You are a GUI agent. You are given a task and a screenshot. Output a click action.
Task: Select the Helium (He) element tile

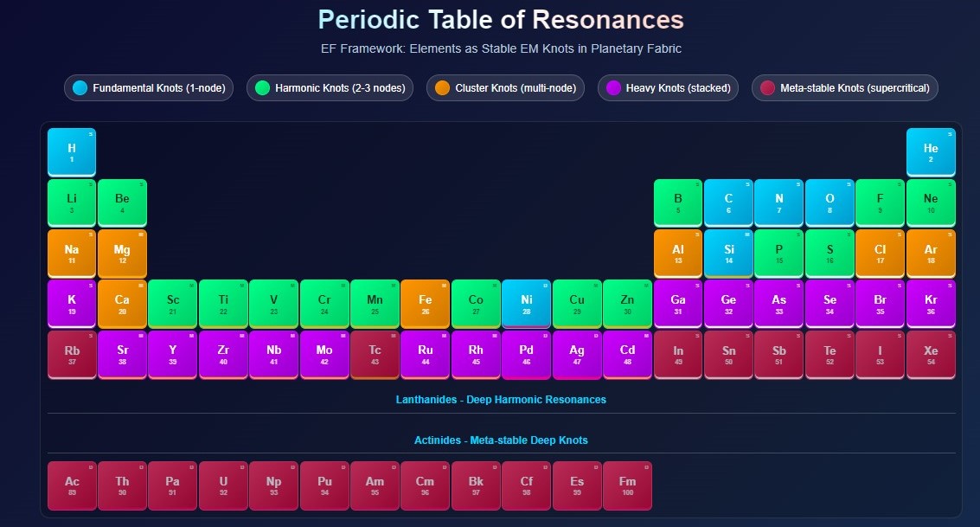(930, 151)
